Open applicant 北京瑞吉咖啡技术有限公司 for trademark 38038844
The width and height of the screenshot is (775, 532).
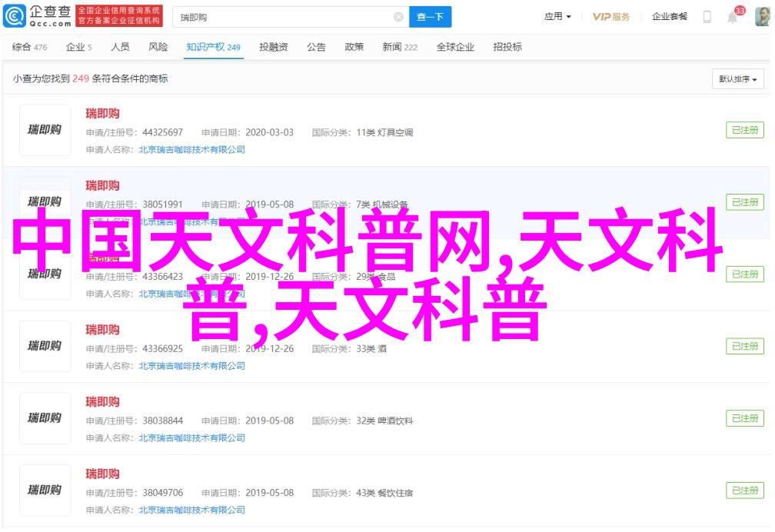(191, 438)
